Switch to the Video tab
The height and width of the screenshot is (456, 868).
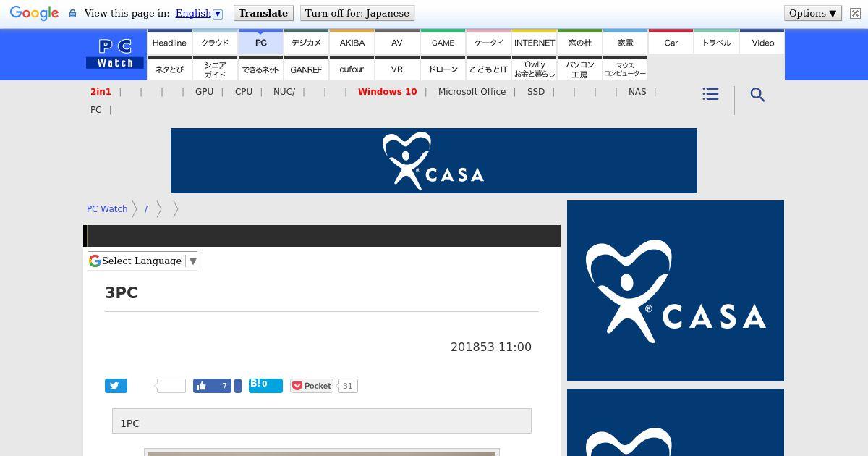pos(762,43)
